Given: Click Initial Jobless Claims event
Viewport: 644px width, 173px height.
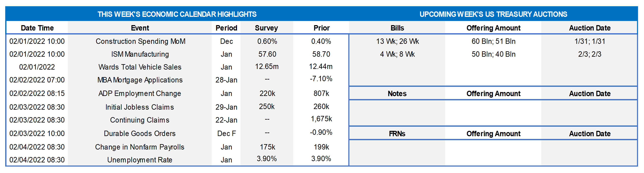Looking at the screenshot, I should click(x=139, y=107).
